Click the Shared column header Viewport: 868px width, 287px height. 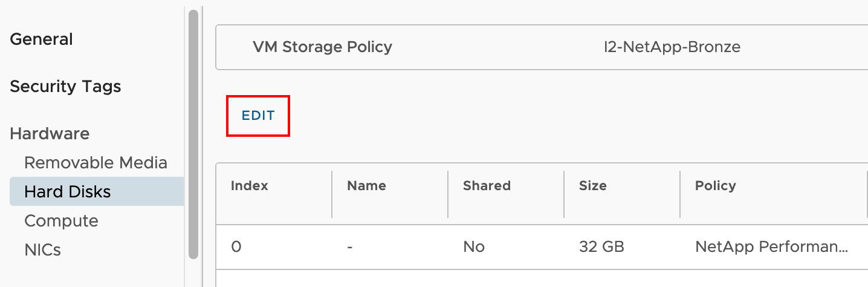click(x=487, y=186)
